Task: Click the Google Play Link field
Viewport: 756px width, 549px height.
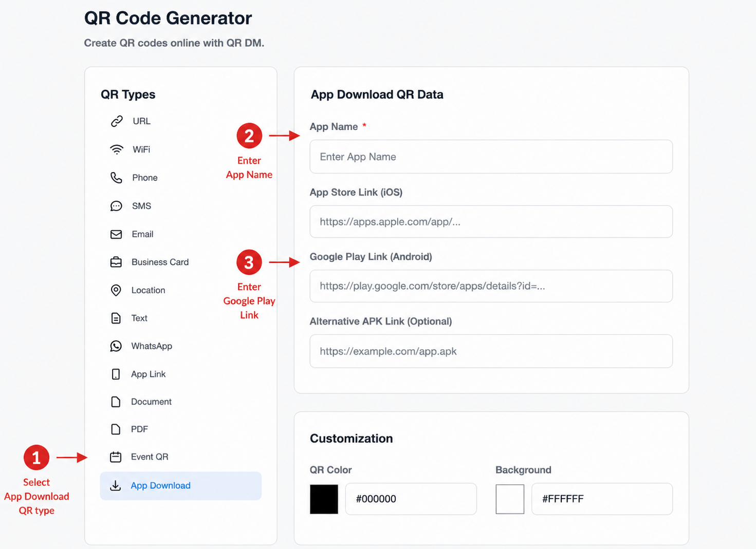Action: [x=491, y=286]
